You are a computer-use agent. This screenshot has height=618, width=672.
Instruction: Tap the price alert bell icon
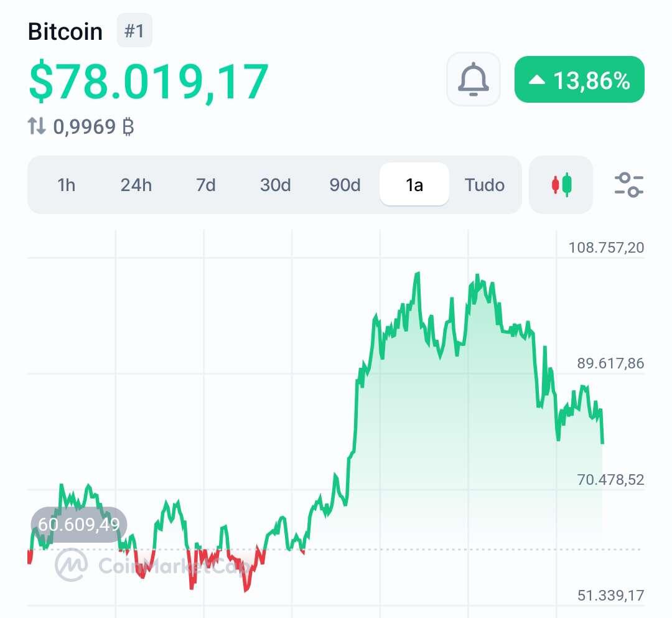pyautogui.click(x=473, y=79)
